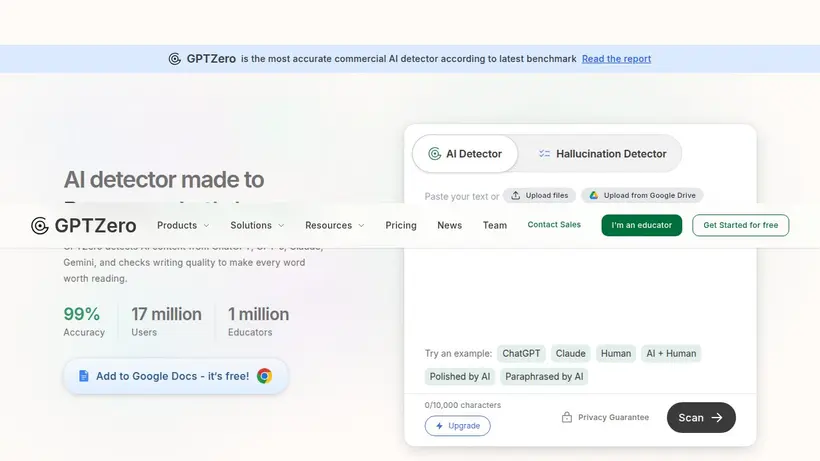Switch to the Hallucination Detector tab
The width and height of the screenshot is (820, 461).
coord(602,154)
